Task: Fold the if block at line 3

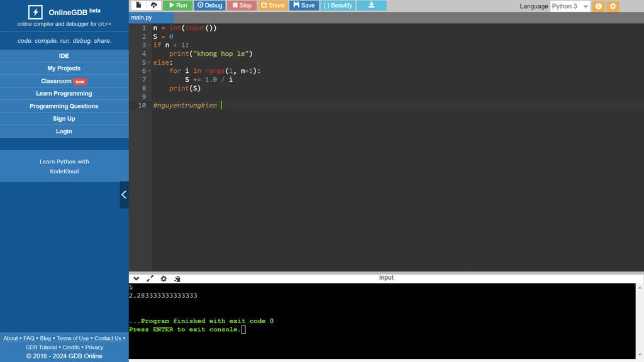Action: click(x=149, y=45)
